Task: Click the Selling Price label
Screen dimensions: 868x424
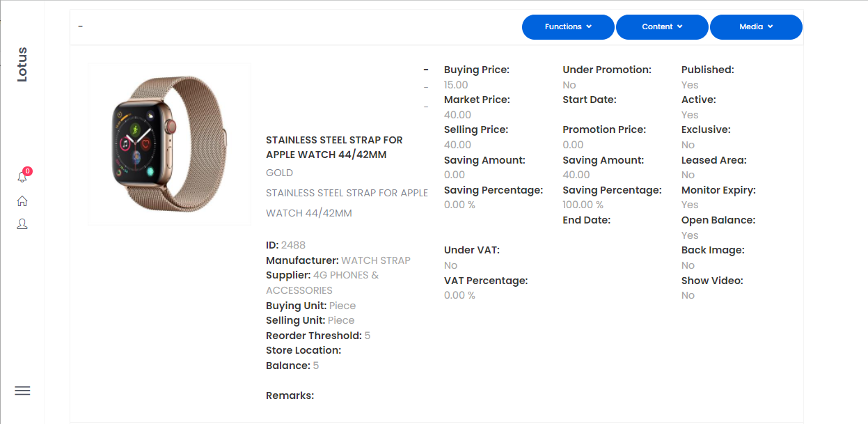Action: click(476, 129)
